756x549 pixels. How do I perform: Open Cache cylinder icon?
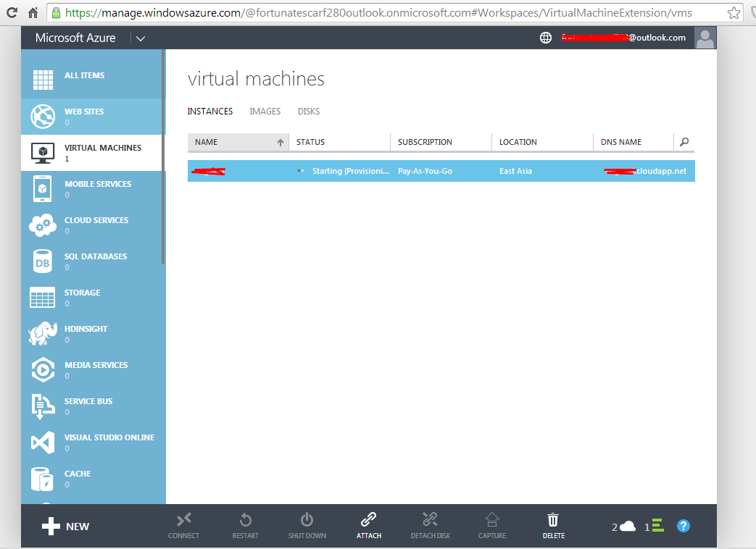42,479
